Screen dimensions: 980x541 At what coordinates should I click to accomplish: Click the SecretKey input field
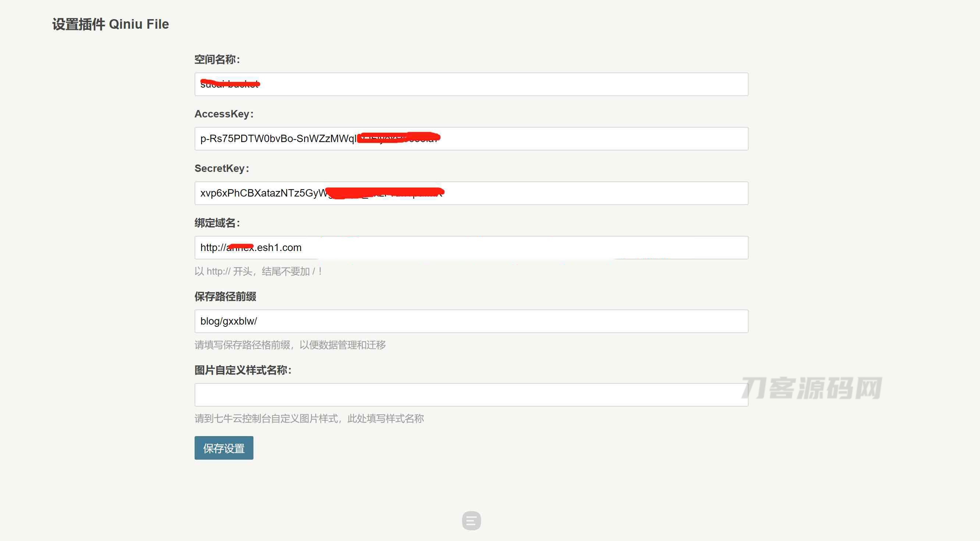(x=471, y=192)
